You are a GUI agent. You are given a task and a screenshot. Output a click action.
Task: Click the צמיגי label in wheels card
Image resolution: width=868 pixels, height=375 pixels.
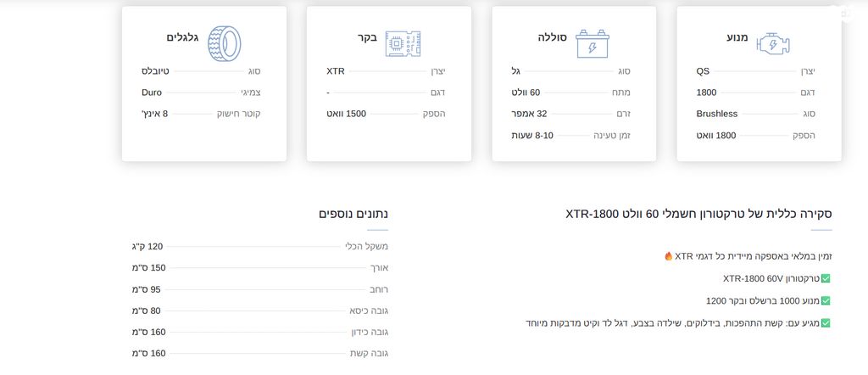251,92
